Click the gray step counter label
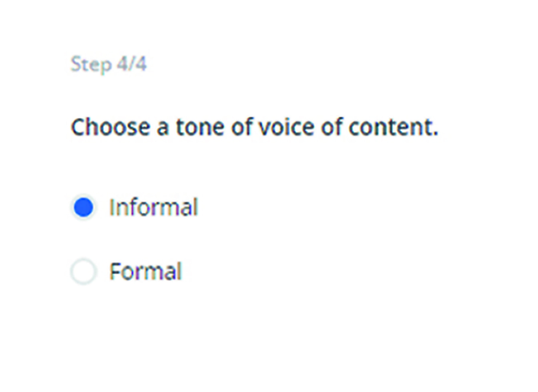The image size is (538, 392). 108,64
